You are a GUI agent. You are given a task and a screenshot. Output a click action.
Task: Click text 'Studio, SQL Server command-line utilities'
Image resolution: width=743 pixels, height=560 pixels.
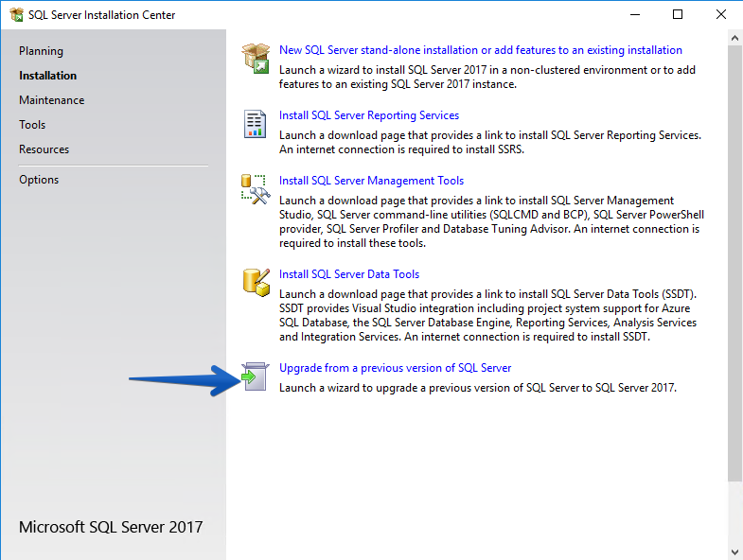click(384, 215)
